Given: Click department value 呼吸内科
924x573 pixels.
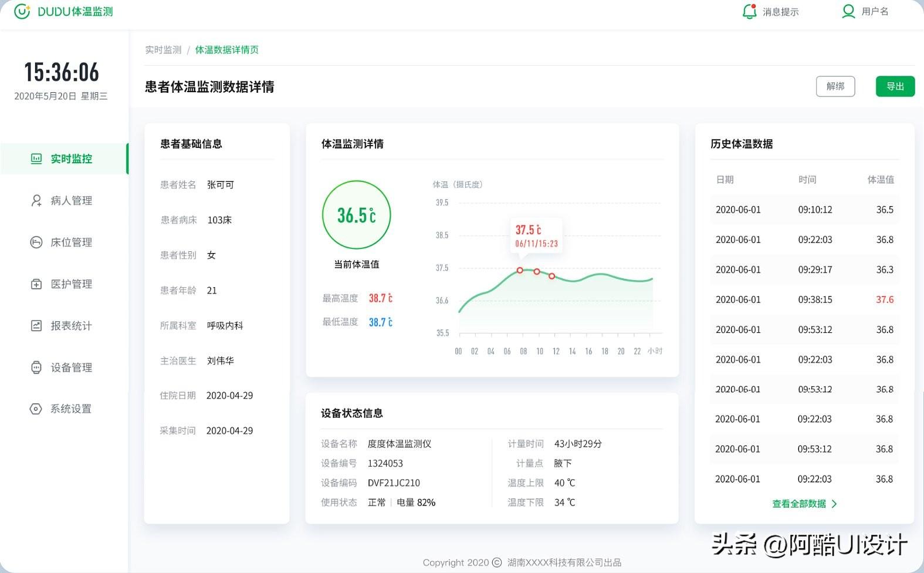Looking at the screenshot, I should point(225,325).
